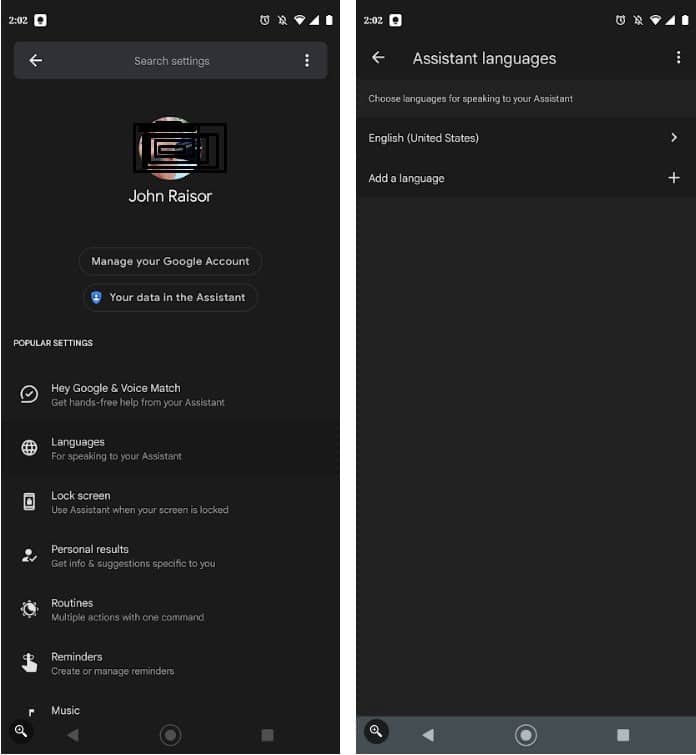Screen dimensions: 696x755
Task: Tap Android home button on left screen
Action: 171,735
